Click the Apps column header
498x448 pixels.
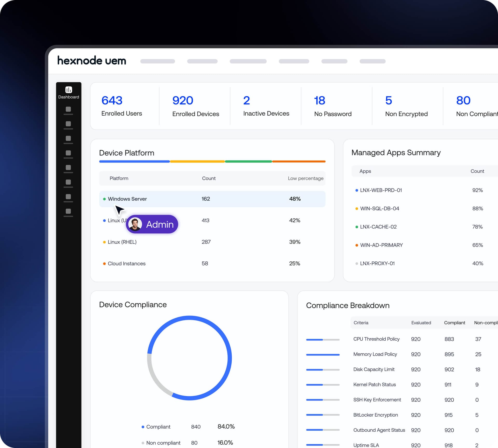pyautogui.click(x=365, y=171)
